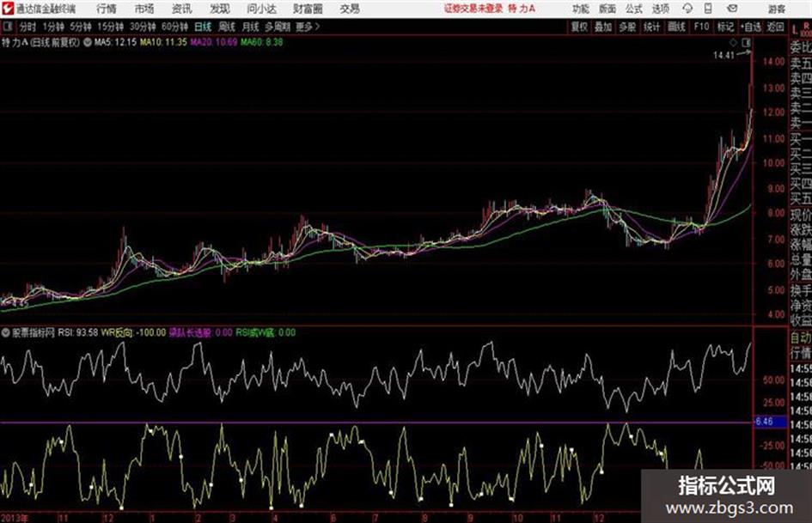
Task: Switch to 5分钟 period
Action: pos(81,27)
